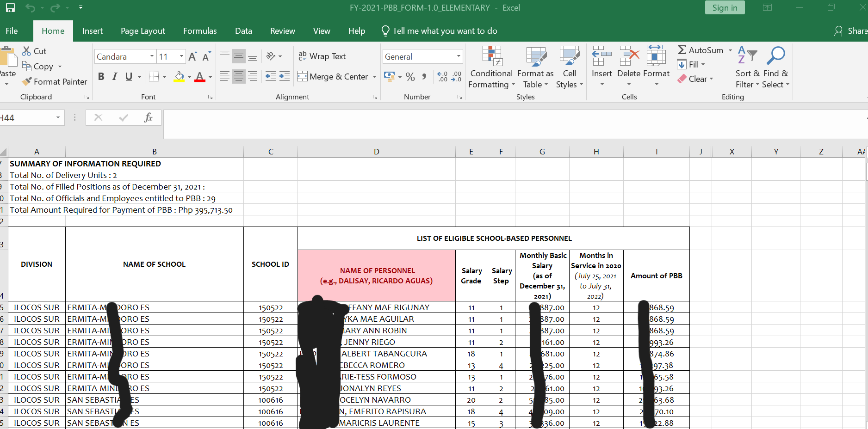
Task: Select column D header
Action: pos(377,152)
